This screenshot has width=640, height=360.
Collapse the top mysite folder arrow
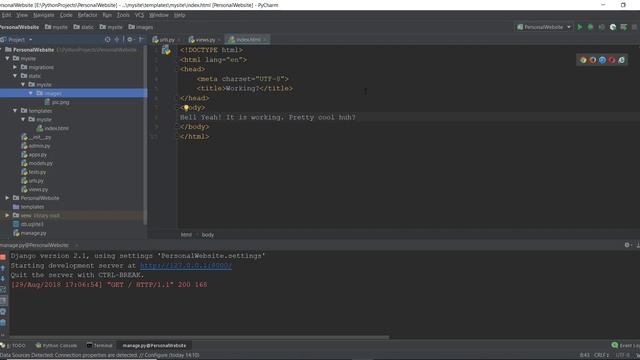pos(7,58)
